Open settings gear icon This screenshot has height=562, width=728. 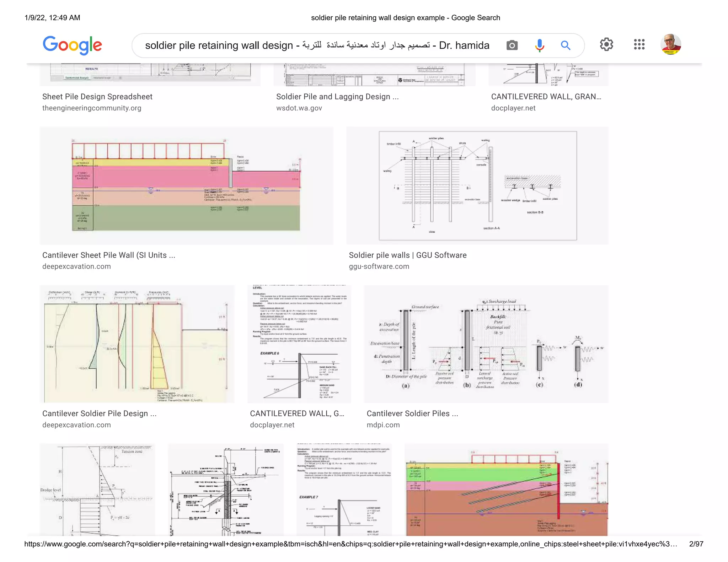pyautogui.click(x=606, y=44)
